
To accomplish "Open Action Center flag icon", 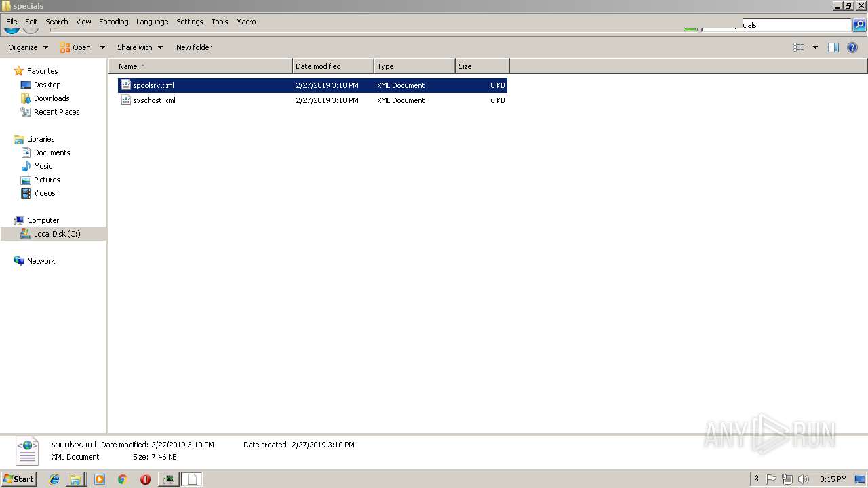I will point(771,479).
